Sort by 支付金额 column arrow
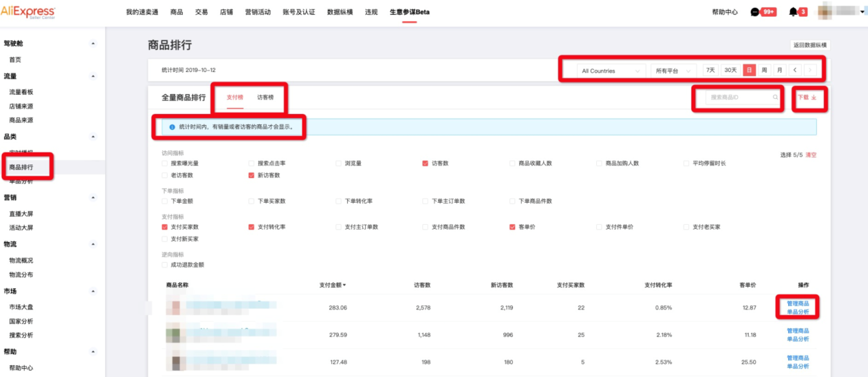868x377 pixels. (344, 285)
